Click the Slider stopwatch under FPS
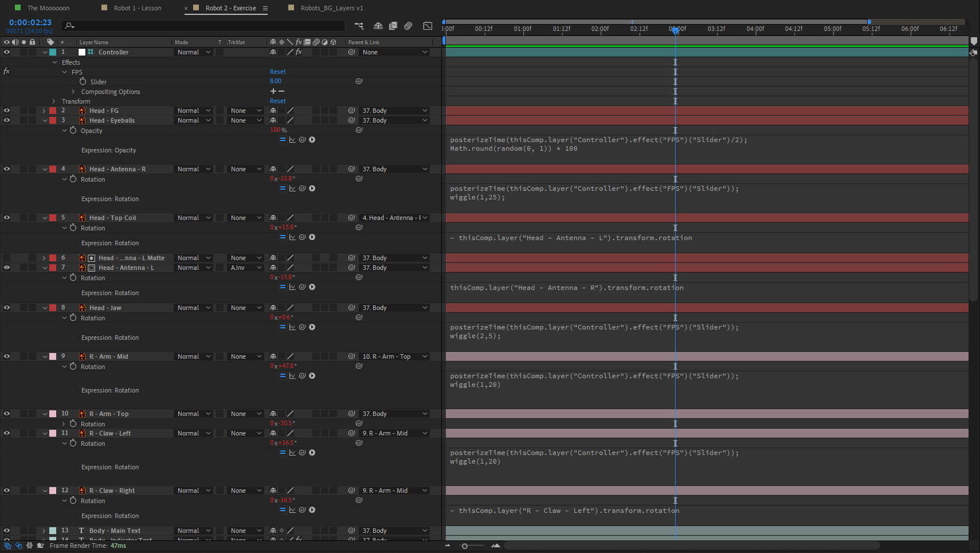980x553 pixels. tap(83, 82)
